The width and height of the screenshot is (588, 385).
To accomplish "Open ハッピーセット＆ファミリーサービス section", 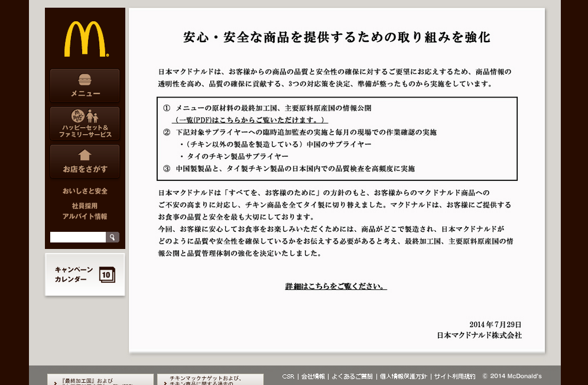I will [x=85, y=124].
